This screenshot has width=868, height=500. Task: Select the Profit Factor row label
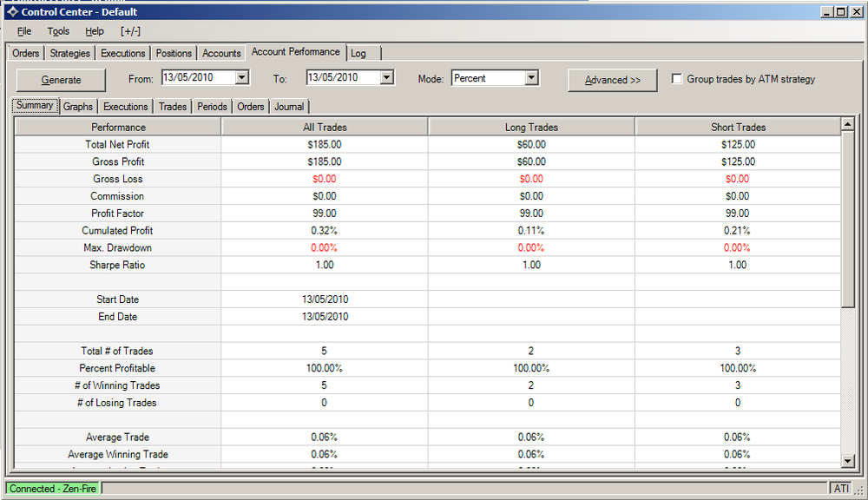pyautogui.click(x=118, y=214)
